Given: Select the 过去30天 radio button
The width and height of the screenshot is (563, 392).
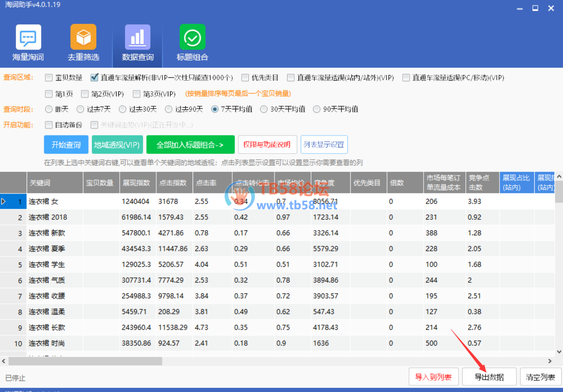Looking at the screenshot, I should (122, 109).
